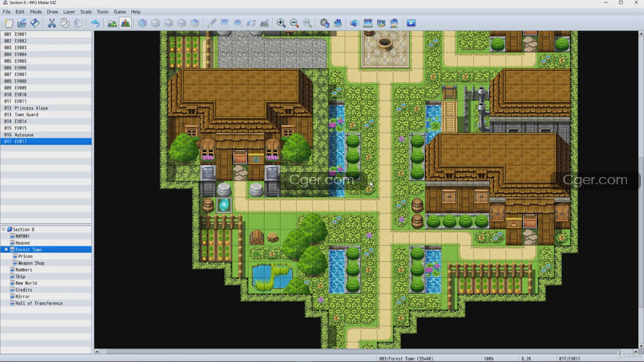Viewport: 644px width, 362px height.
Task: Open the Layer menu
Action: pyautogui.click(x=69, y=12)
